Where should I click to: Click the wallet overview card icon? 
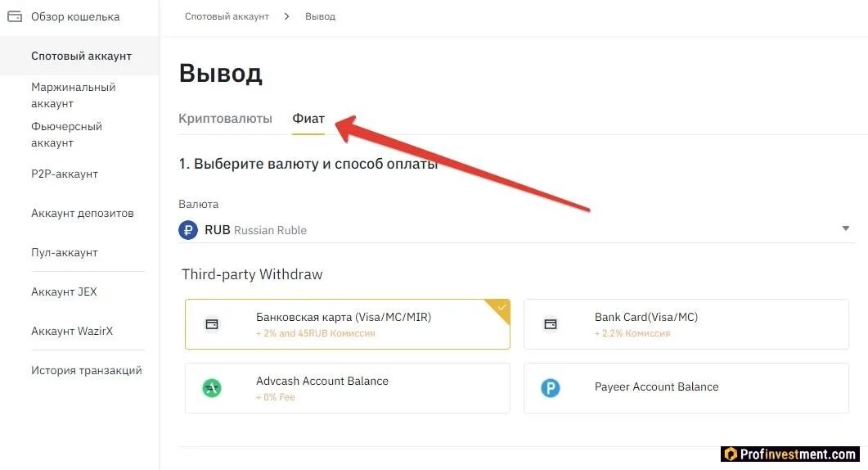pyautogui.click(x=15, y=16)
